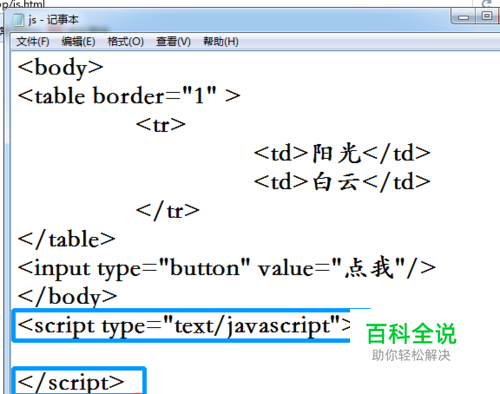
Task: Click the input type="button" line
Action: coord(227,268)
